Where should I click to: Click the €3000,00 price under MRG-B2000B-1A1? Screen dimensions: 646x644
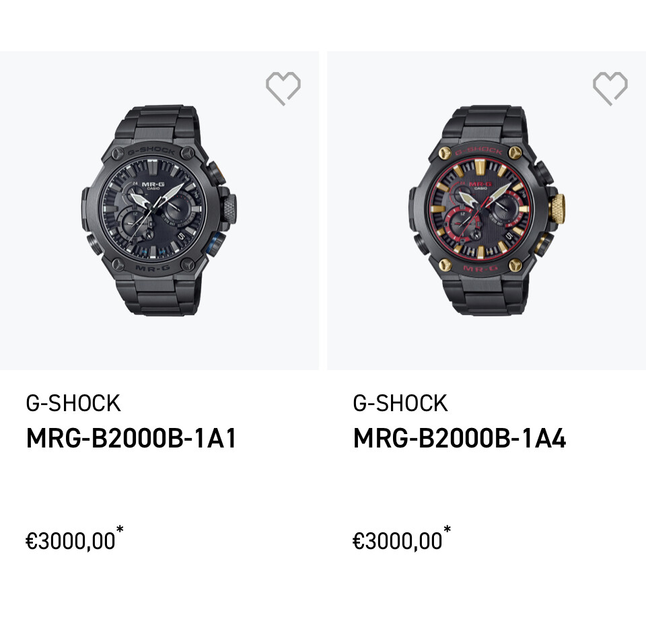coord(71,541)
